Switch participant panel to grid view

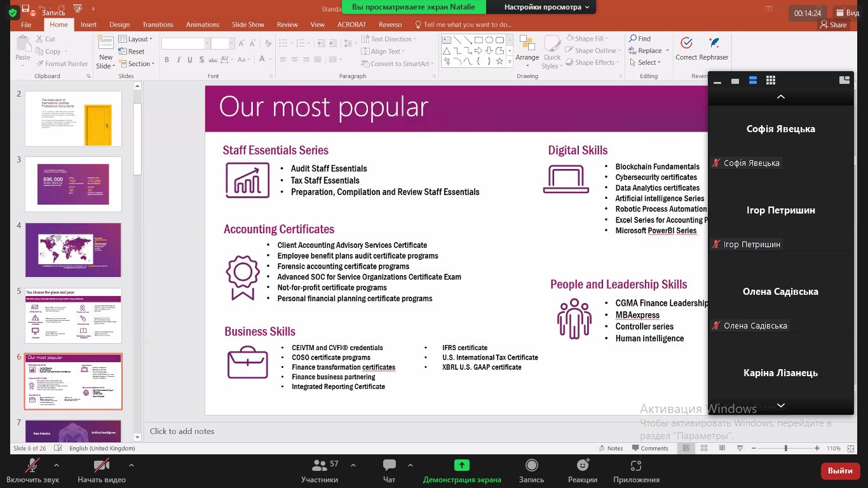pyautogui.click(x=771, y=80)
